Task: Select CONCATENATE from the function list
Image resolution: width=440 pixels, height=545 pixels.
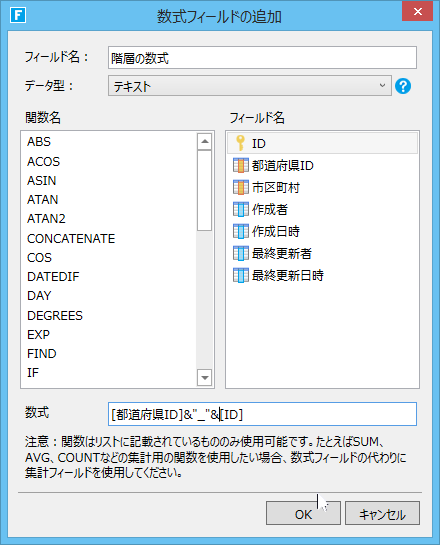Action: [x=71, y=238]
